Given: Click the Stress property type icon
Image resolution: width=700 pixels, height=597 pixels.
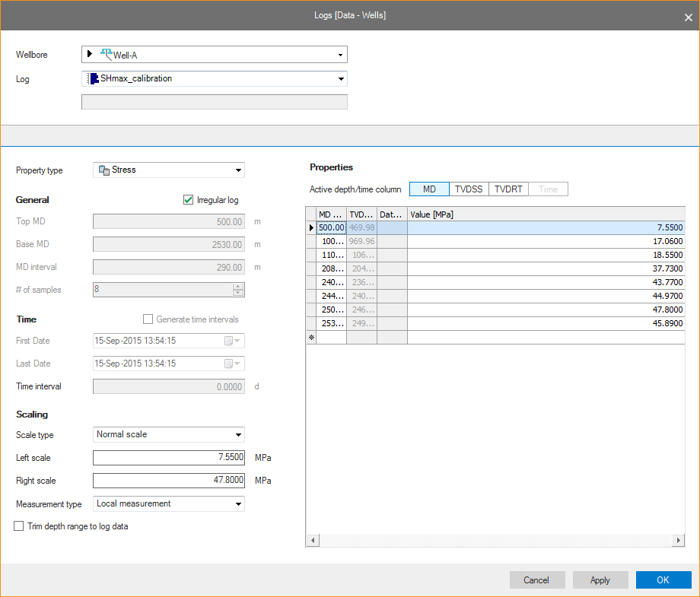Looking at the screenshot, I should click(x=103, y=170).
